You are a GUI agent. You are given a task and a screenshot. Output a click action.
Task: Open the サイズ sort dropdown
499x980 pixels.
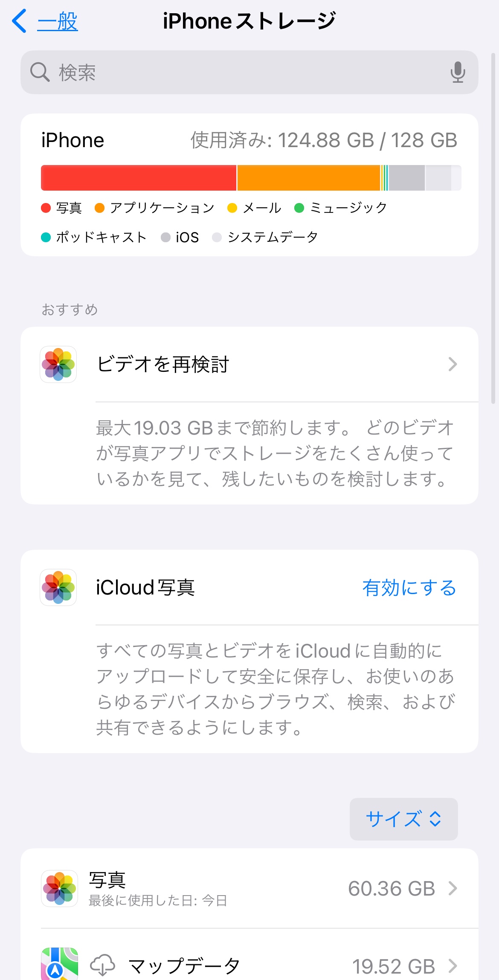coord(403,819)
